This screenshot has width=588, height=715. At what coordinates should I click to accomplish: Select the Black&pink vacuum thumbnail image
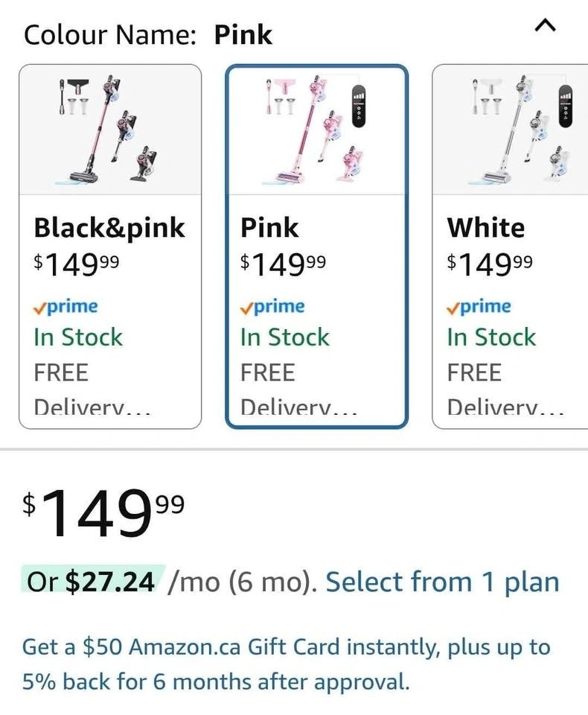(110, 130)
